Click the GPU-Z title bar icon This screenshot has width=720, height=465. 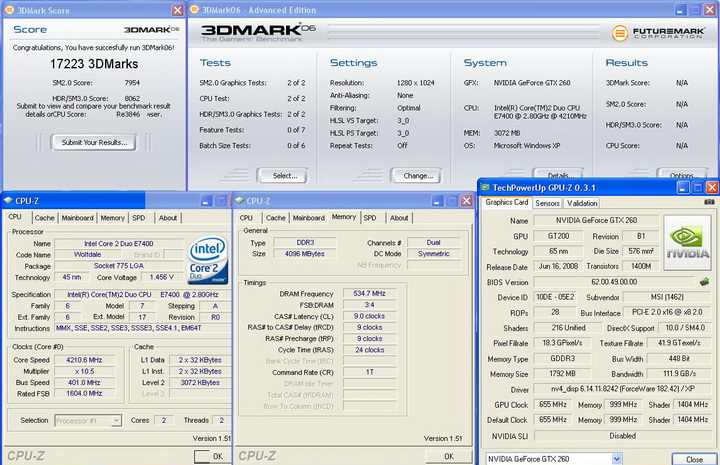pyautogui.click(x=485, y=188)
